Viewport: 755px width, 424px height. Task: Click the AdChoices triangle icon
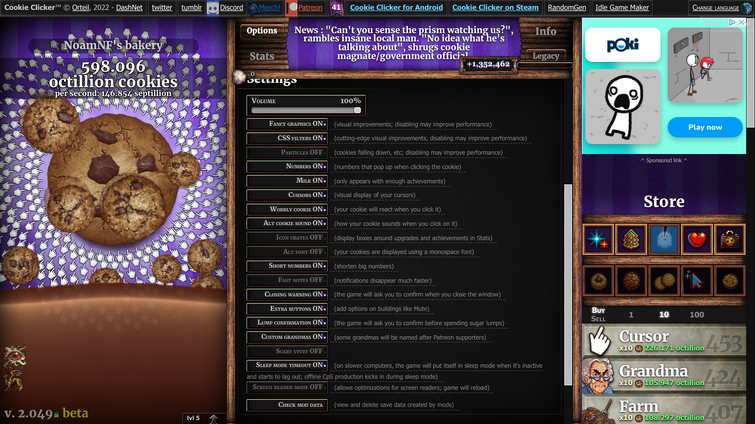[x=732, y=23]
